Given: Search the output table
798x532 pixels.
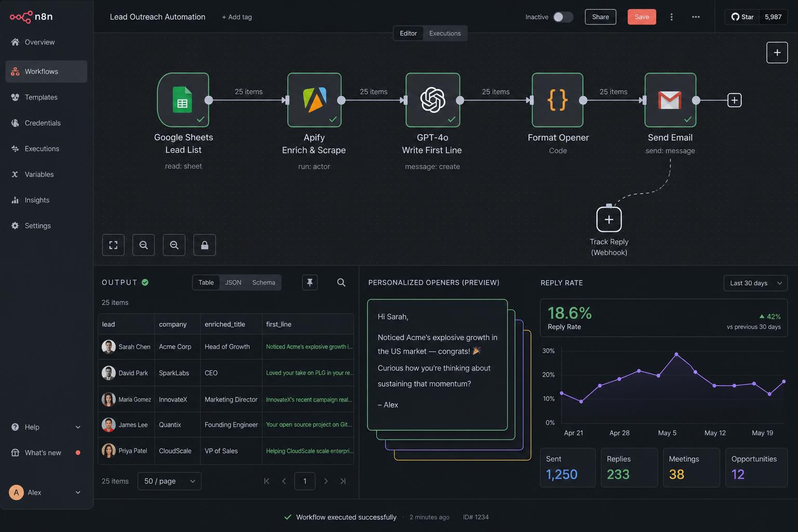Looking at the screenshot, I should (341, 283).
